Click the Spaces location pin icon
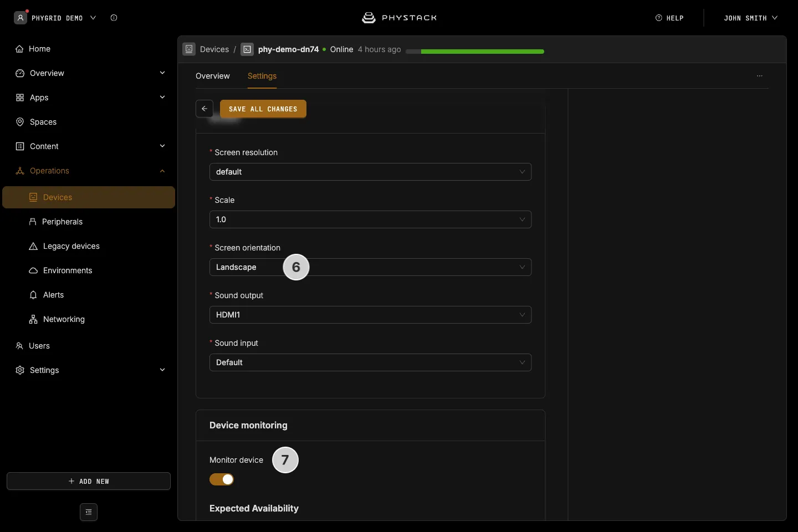The width and height of the screenshot is (798, 532). (20, 122)
